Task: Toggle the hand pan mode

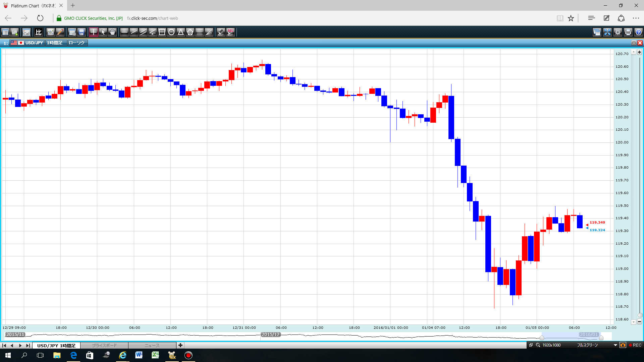Action: 112,32
